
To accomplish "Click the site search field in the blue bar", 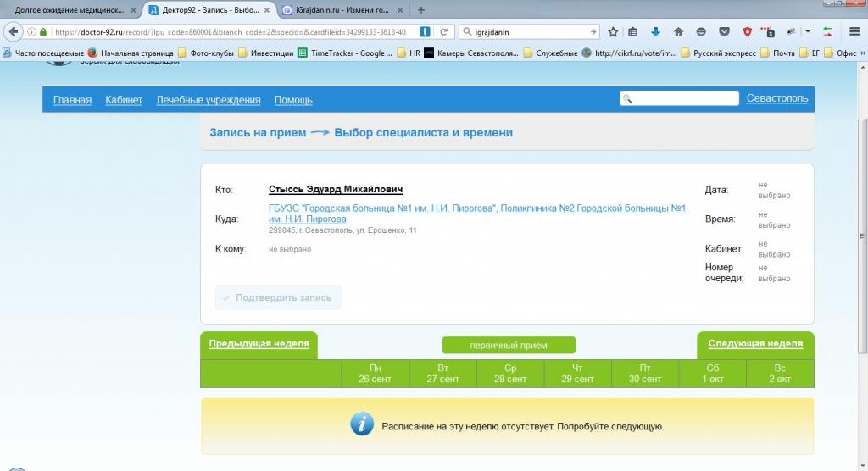I will tap(679, 98).
